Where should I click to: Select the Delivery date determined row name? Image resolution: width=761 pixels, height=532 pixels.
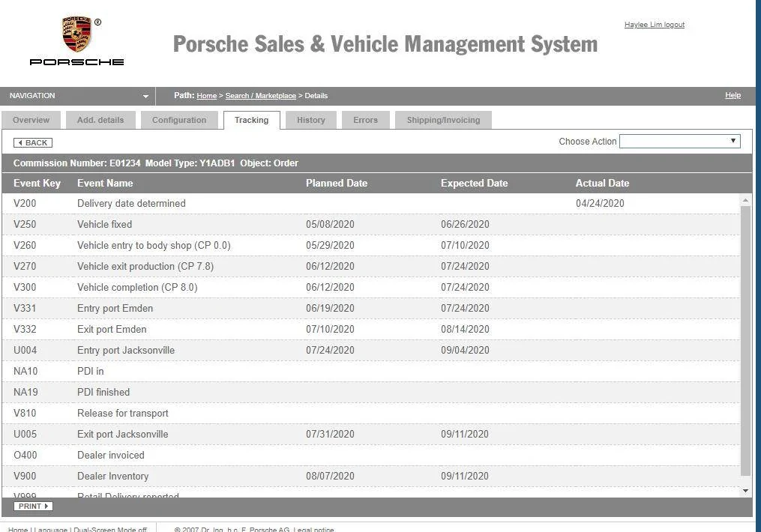pyautogui.click(x=131, y=204)
